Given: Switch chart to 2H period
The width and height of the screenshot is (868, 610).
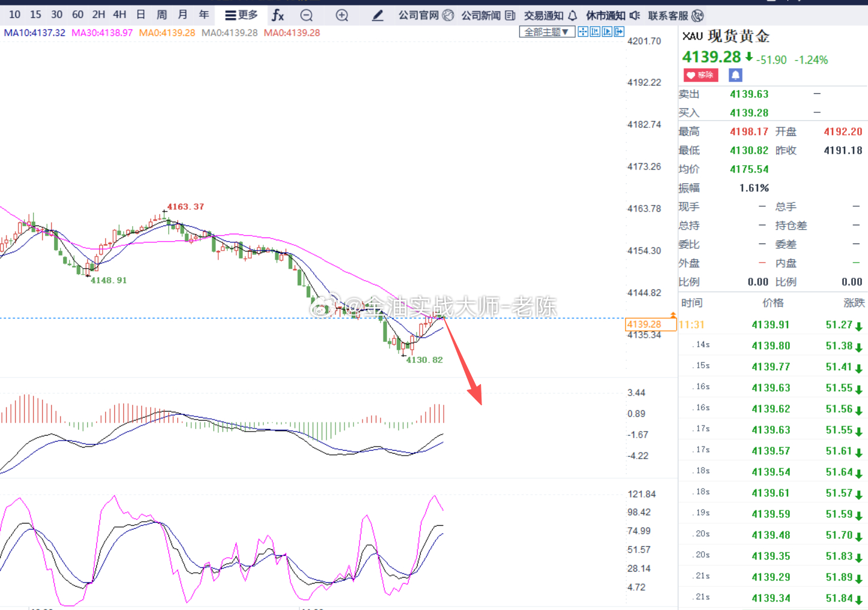Looking at the screenshot, I should [99, 14].
